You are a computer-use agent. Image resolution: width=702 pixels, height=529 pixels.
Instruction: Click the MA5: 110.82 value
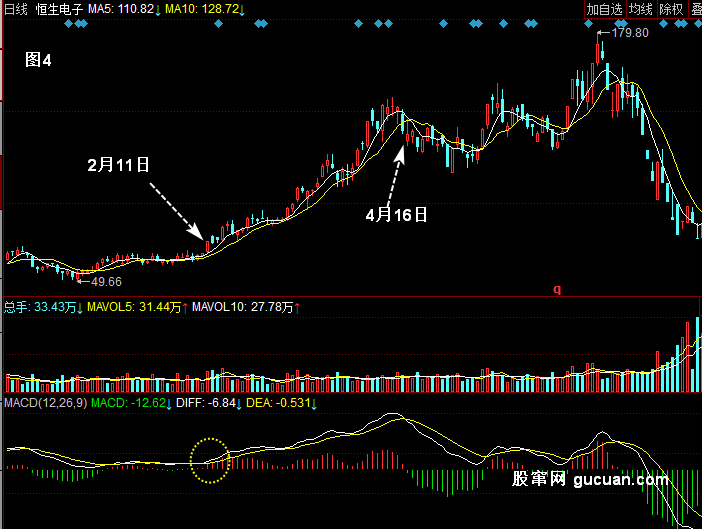pyautogui.click(x=124, y=9)
